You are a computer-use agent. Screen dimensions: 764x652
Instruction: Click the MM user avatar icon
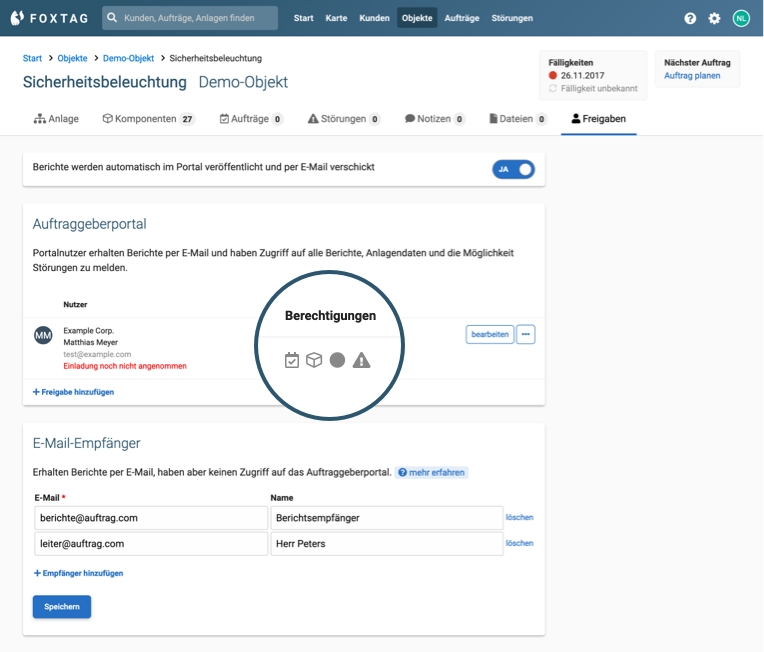click(x=43, y=335)
